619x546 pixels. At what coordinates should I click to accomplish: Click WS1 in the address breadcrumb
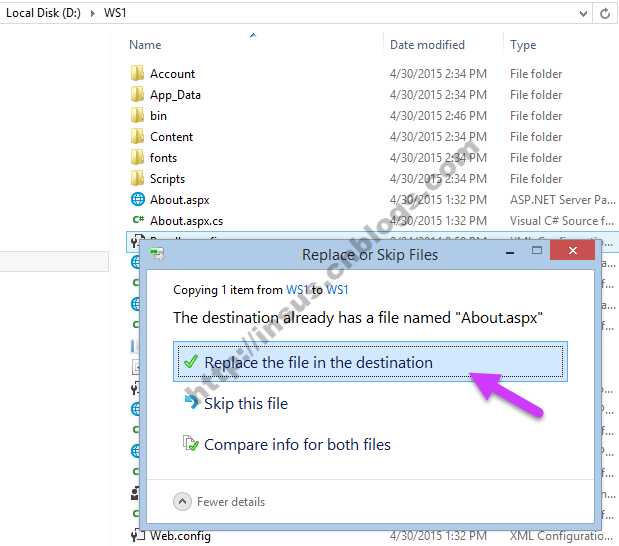coord(115,13)
